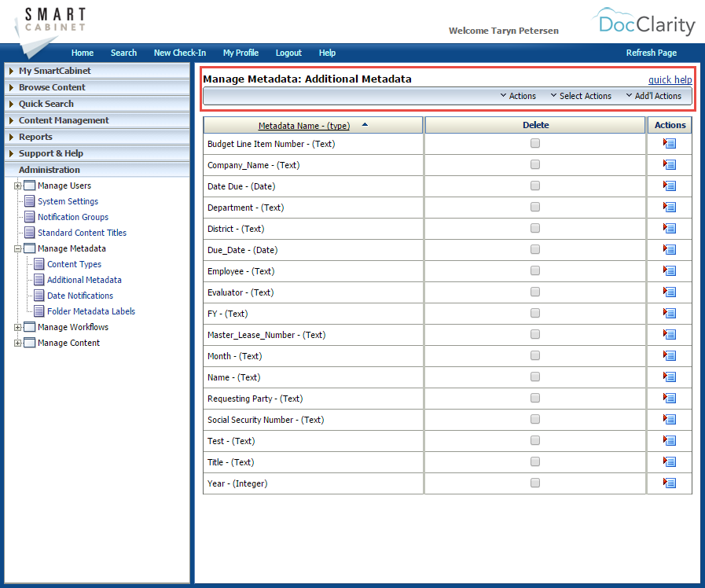Open the Actions icon for Year metadata
This screenshot has width=705, height=588.
pyautogui.click(x=669, y=483)
